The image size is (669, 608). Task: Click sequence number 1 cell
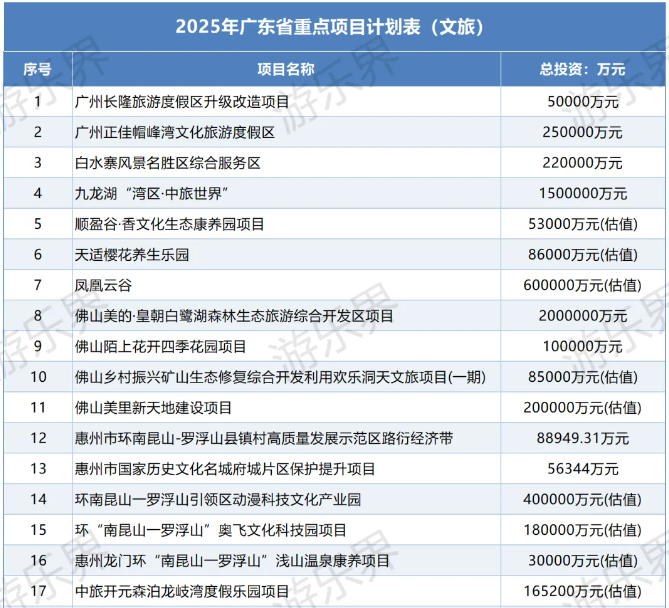tap(38, 102)
